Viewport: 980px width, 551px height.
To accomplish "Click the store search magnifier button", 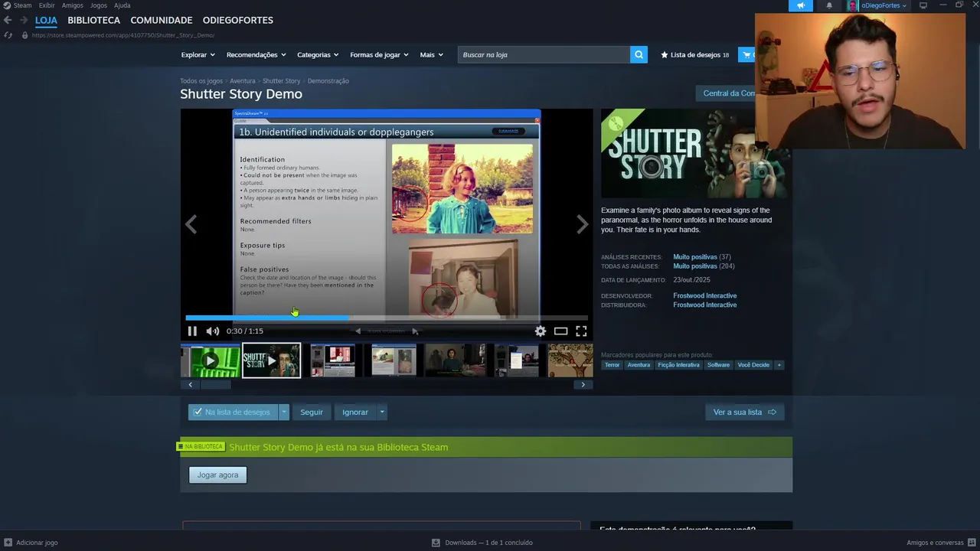I will pos(639,54).
